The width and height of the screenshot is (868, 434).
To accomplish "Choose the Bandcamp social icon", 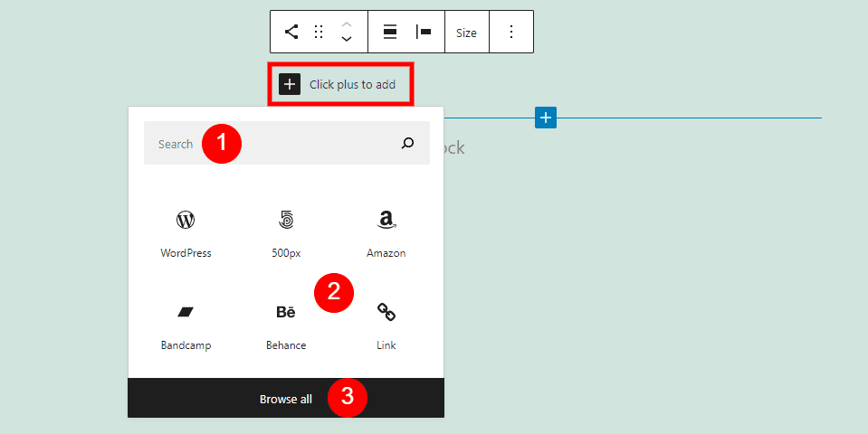I will point(186,312).
